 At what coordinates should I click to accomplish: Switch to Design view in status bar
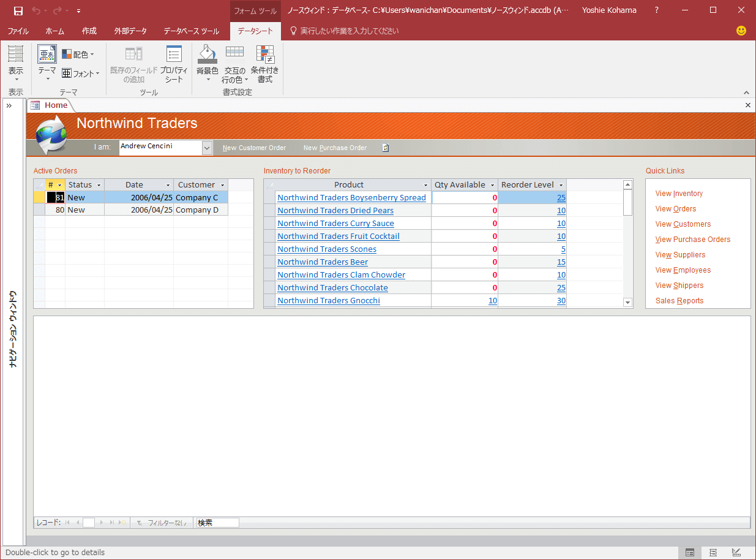(x=736, y=552)
